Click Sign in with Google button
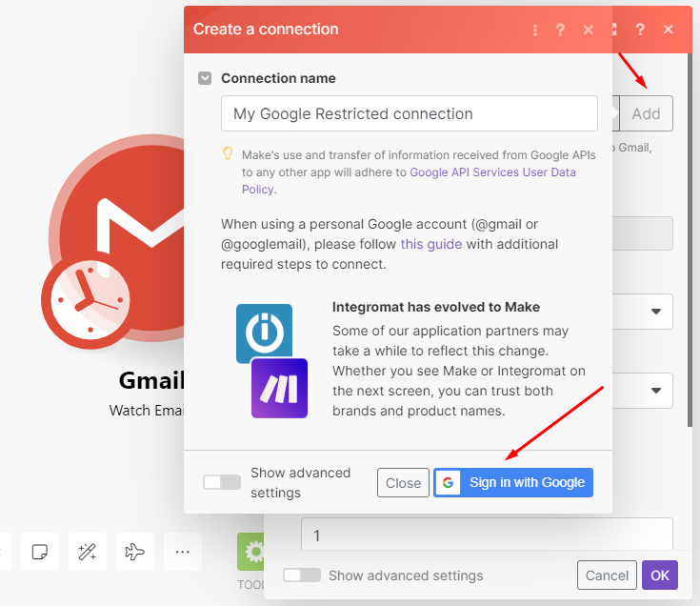The image size is (700, 606). [513, 482]
